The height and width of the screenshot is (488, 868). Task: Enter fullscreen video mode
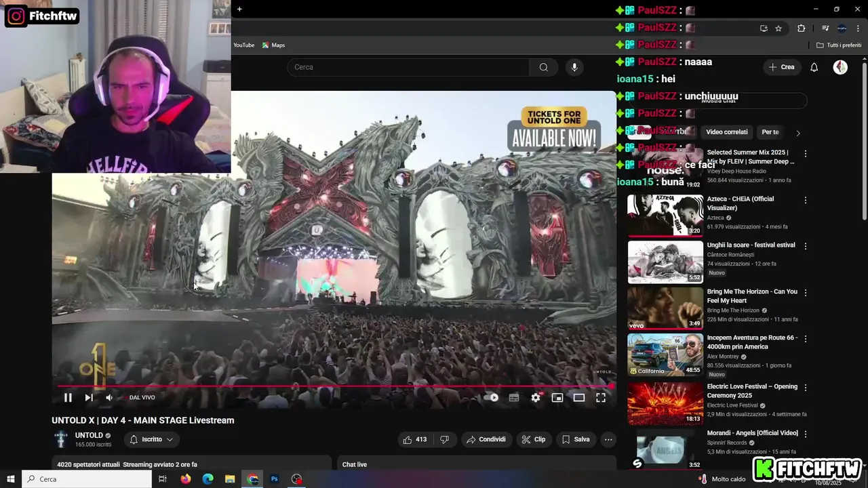(x=601, y=398)
